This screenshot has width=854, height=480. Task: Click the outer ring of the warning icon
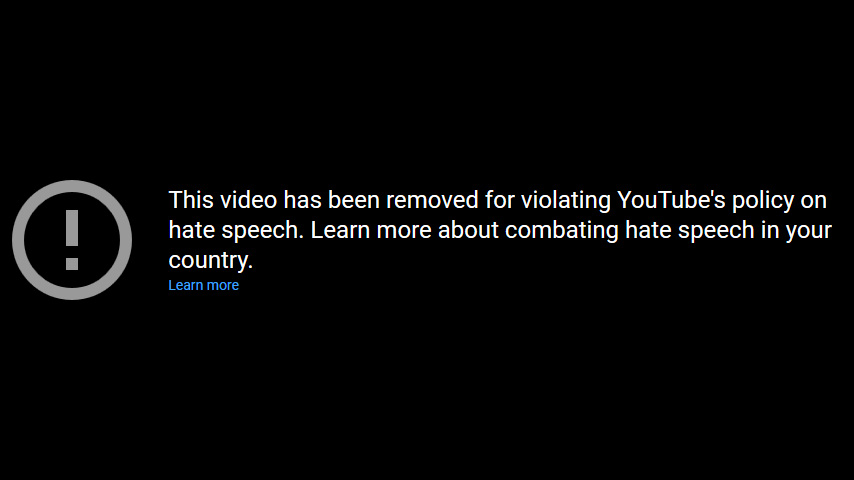click(17, 240)
